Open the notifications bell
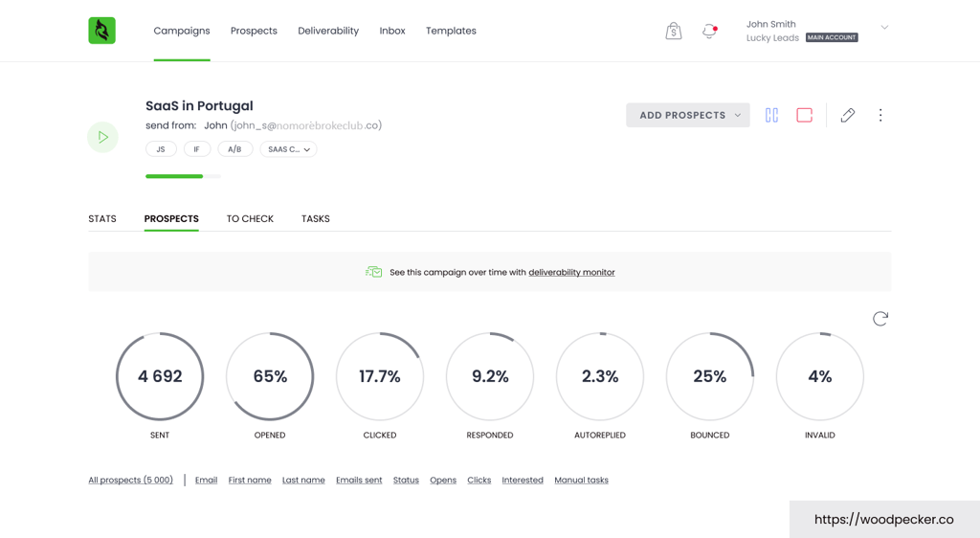The width and height of the screenshot is (980, 538). coord(709,31)
